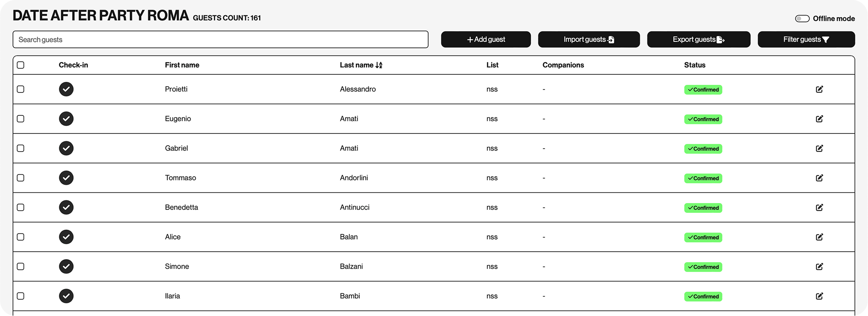868x316 pixels.
Task: Enable Offline mode switch
Action: tap(802, 18)
